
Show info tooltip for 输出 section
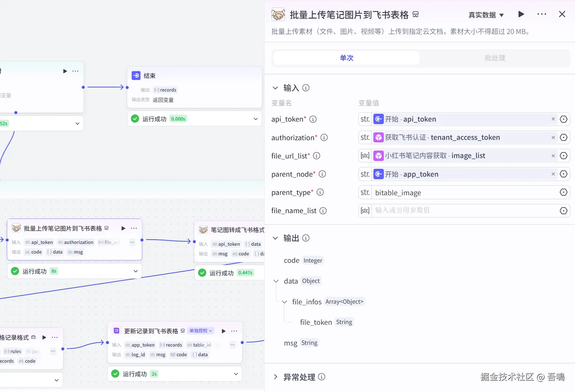pos(306,238)
